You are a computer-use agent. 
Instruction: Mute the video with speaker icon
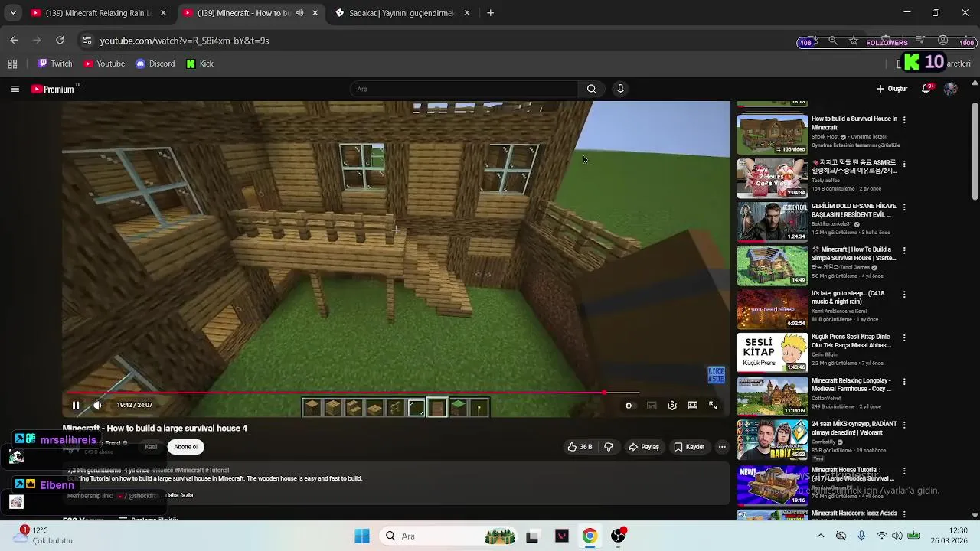[x=97, y=406]
